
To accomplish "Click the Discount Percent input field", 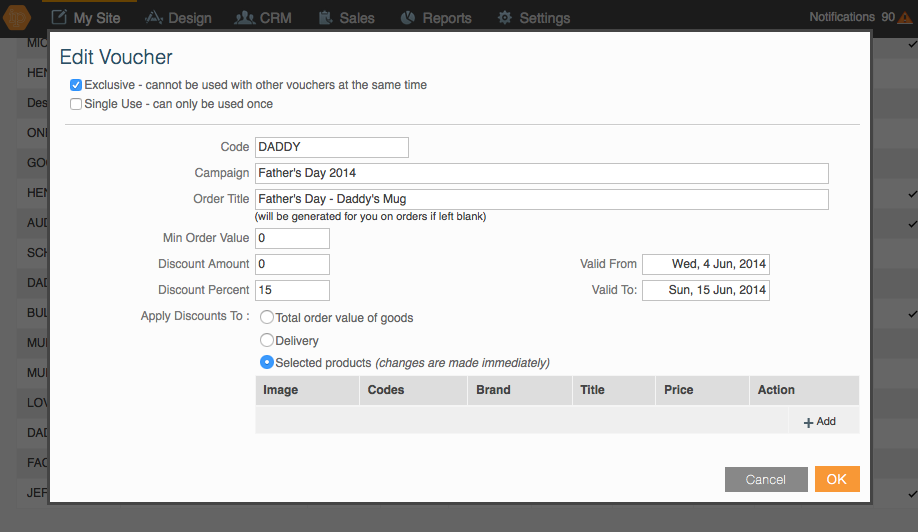I will [x=292, y=290].
